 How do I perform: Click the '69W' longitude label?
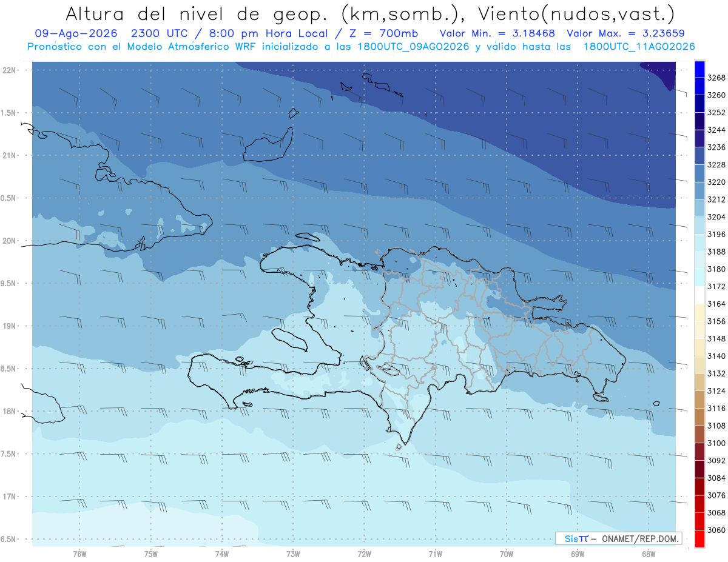coord(578,554)
